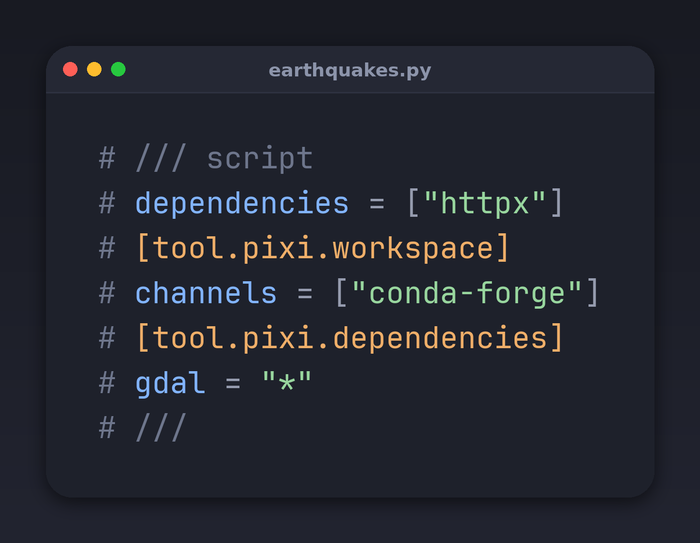Click the "conda-forge" string value
The height and width of the screenshot is (543, 700).
(x=467, y=293)
